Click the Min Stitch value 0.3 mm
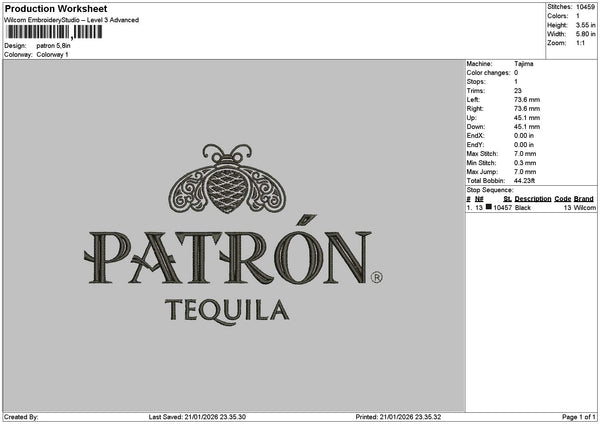 pos(525,163)
